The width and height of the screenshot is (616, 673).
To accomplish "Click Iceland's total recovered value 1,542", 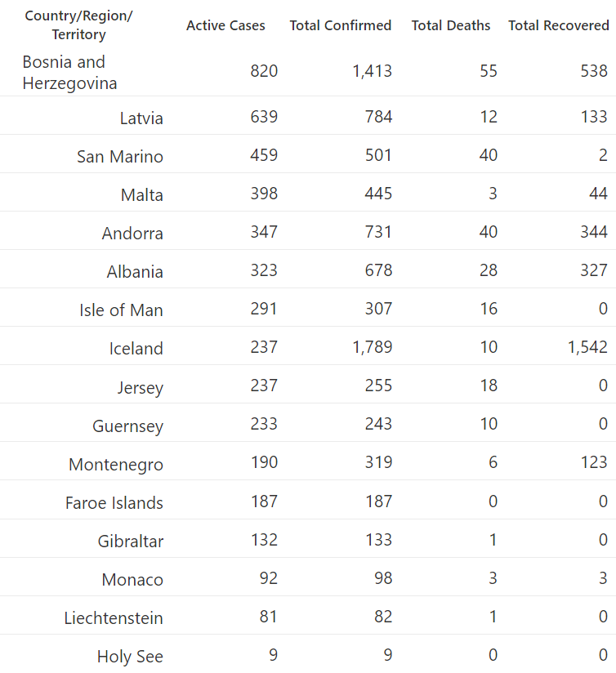I will tap(587, 347).
